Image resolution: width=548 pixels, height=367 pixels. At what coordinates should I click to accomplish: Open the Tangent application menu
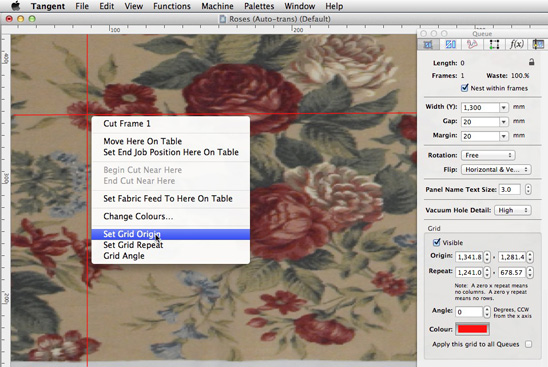[x=48, y=6]
